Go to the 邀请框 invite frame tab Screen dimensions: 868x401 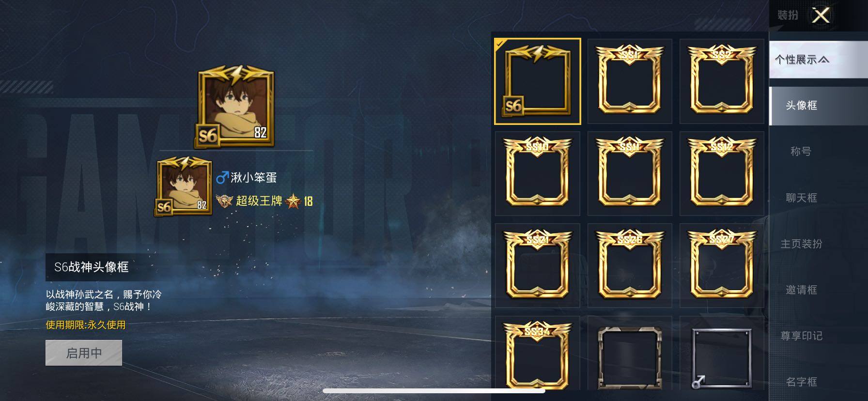(x=801, y=290)
